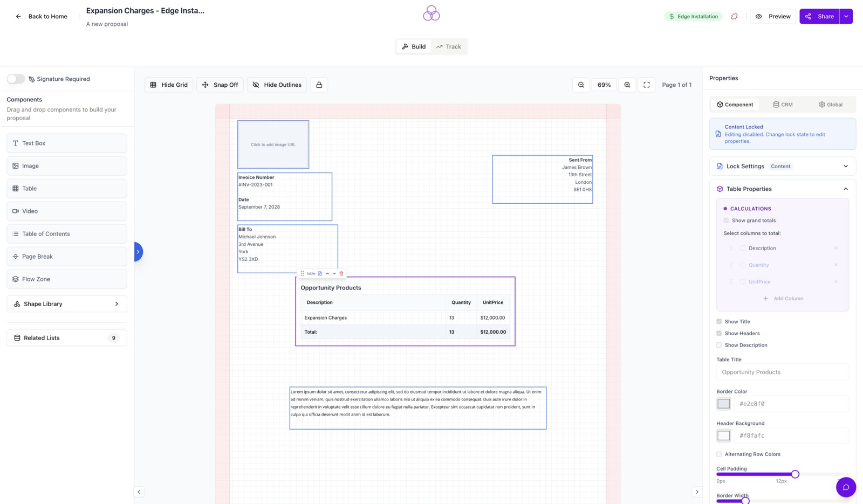Collapse the Table Properties section

pos(783,189)
